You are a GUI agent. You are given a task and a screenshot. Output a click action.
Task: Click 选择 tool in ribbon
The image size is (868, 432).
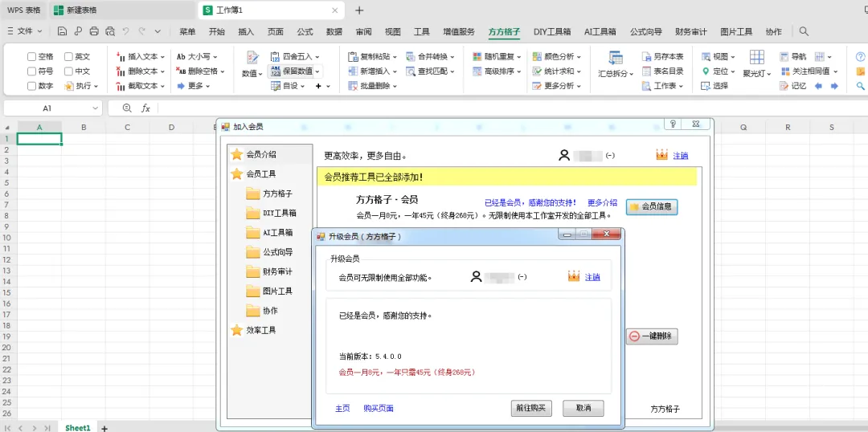tap(714, 86)
